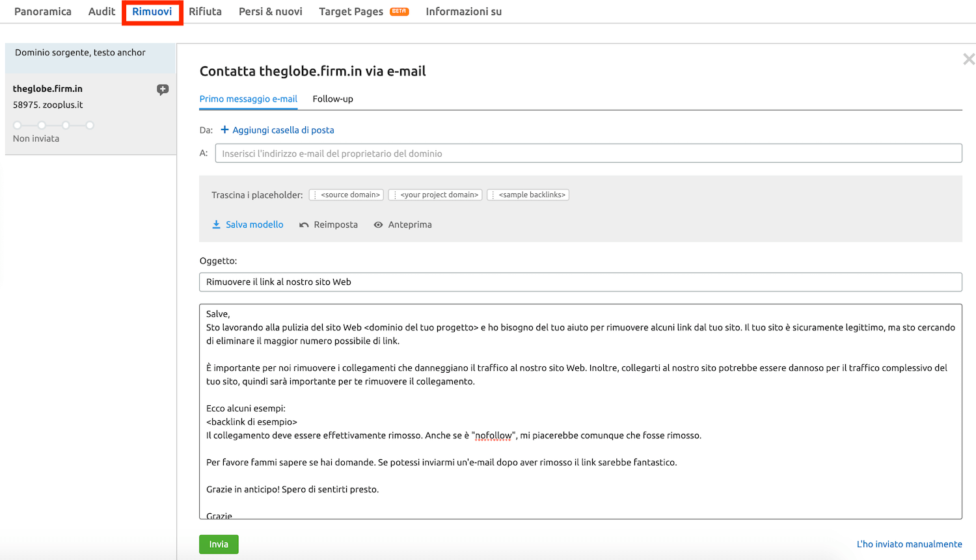Viewport: 976px width, 560px height.
Task: Click Reimposta to reset template
Action: [x=336, y=224]
